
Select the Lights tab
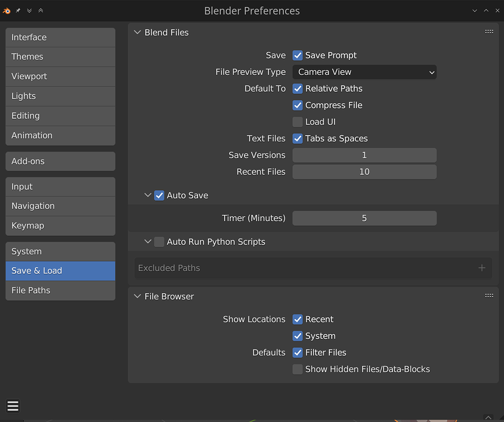[60, 96]
